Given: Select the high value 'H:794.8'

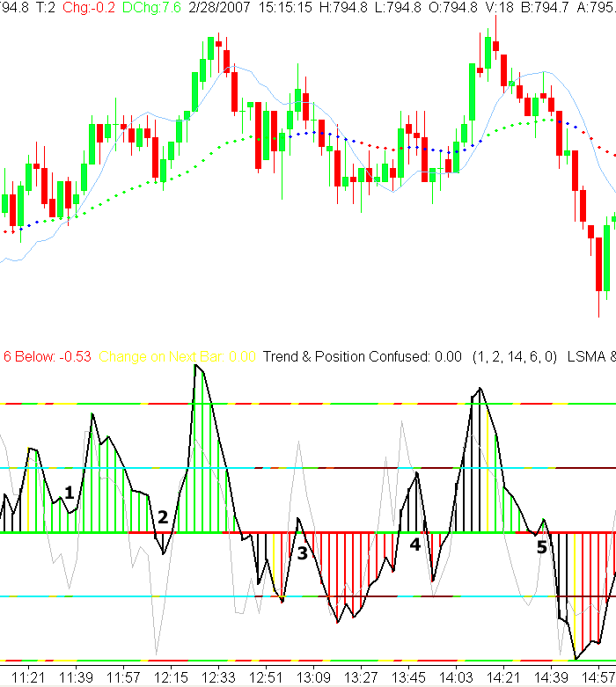Looking at the screenshot, I should tap(343, 7).
